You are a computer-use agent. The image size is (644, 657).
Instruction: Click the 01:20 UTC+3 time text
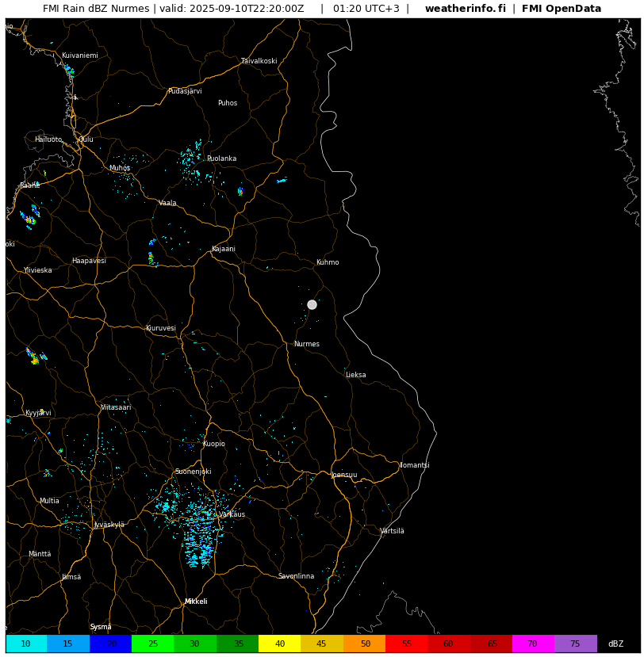[x=366, y=9]
